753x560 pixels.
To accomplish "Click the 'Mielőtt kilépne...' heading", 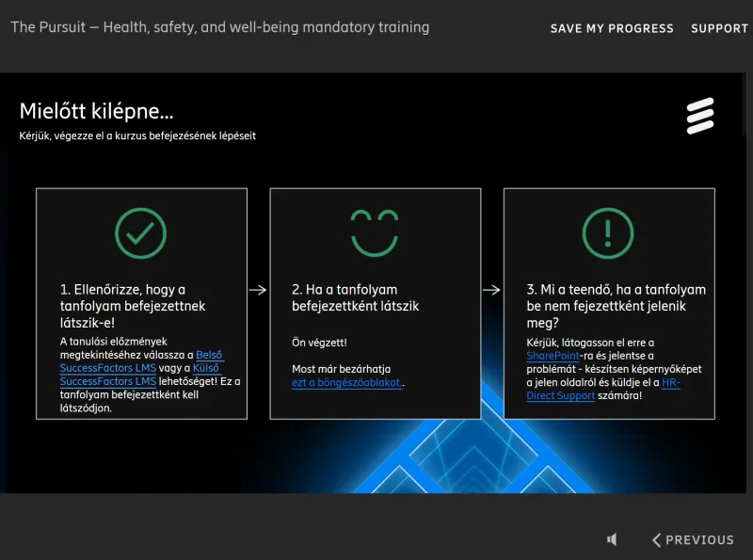I will tap(96, 112).
